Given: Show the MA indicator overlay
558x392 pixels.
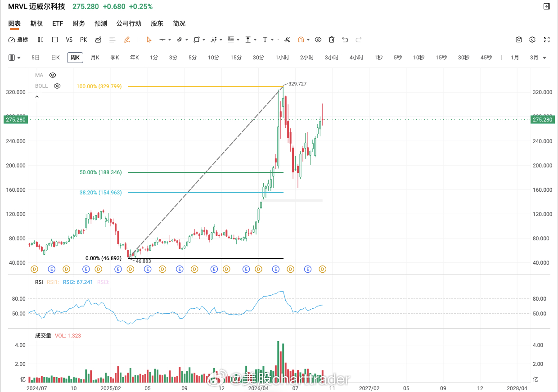Looking at the screenshot, I should coord(53,75).
